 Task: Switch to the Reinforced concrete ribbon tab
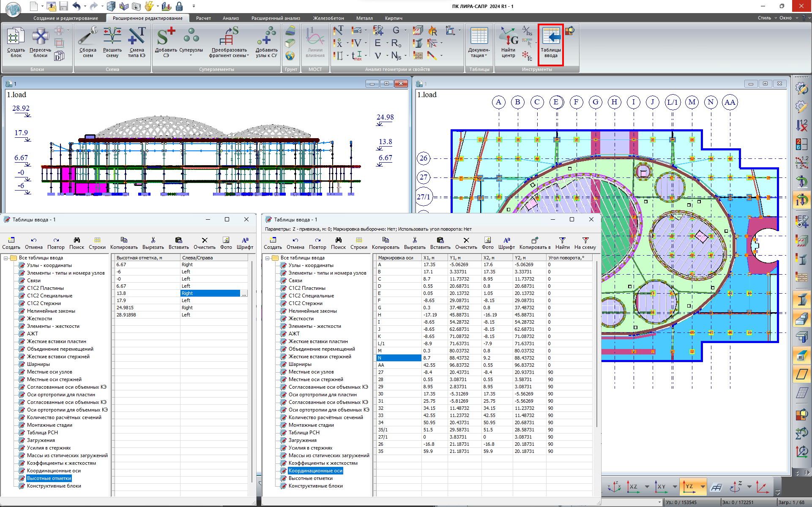pos(328,18)
